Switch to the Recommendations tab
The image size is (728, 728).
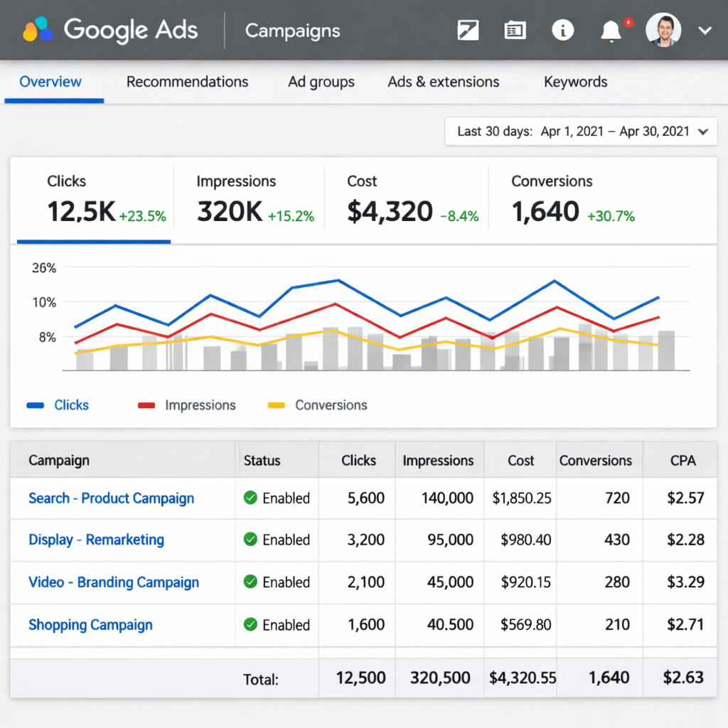(x=187, y=82)
